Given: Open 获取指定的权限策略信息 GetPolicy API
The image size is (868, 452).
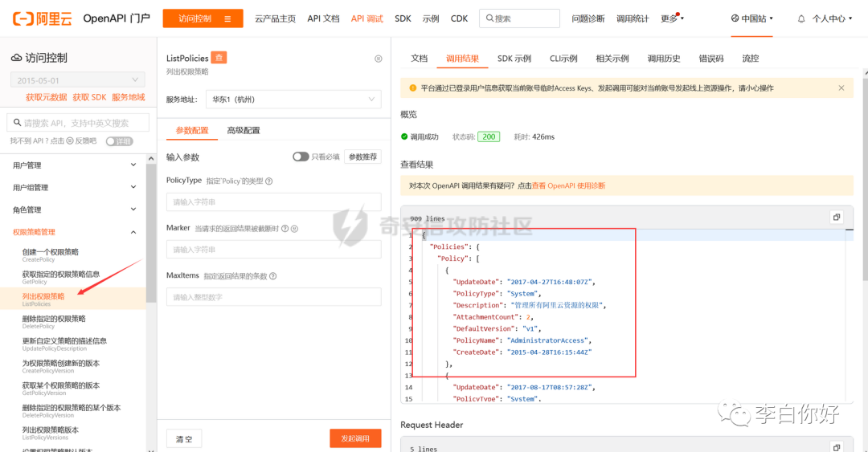Looking at the screenshot, I should [x=61, y=277].
